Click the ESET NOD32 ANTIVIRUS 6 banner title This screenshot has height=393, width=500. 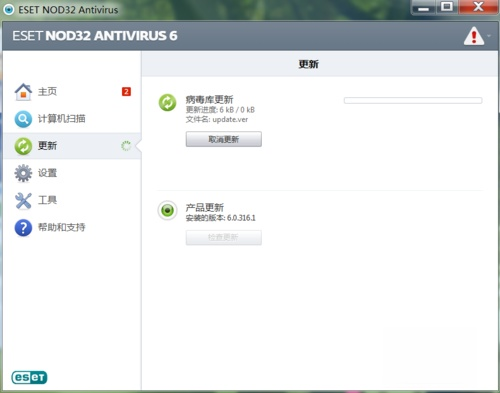tap(95, 36)
